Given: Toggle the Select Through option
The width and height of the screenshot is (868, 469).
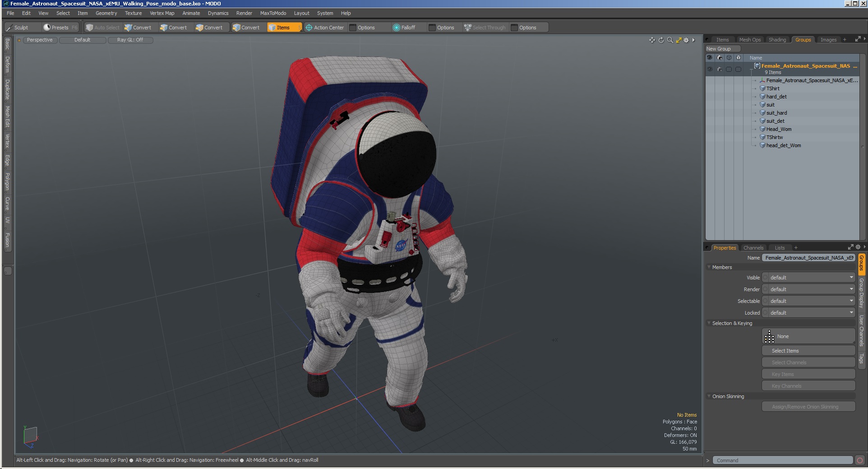Looking at the screenshot, I should [x=485, y=28].
